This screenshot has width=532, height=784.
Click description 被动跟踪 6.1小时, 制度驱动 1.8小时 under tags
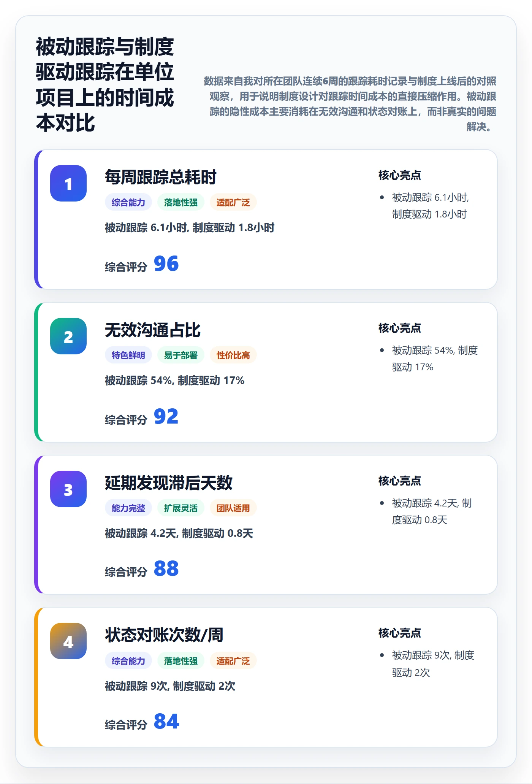(x=190, y=228)
